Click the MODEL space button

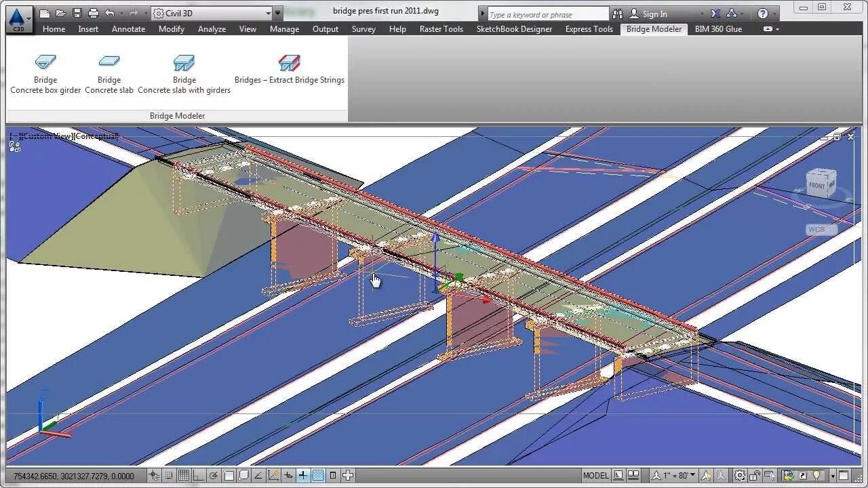[596, 476]
